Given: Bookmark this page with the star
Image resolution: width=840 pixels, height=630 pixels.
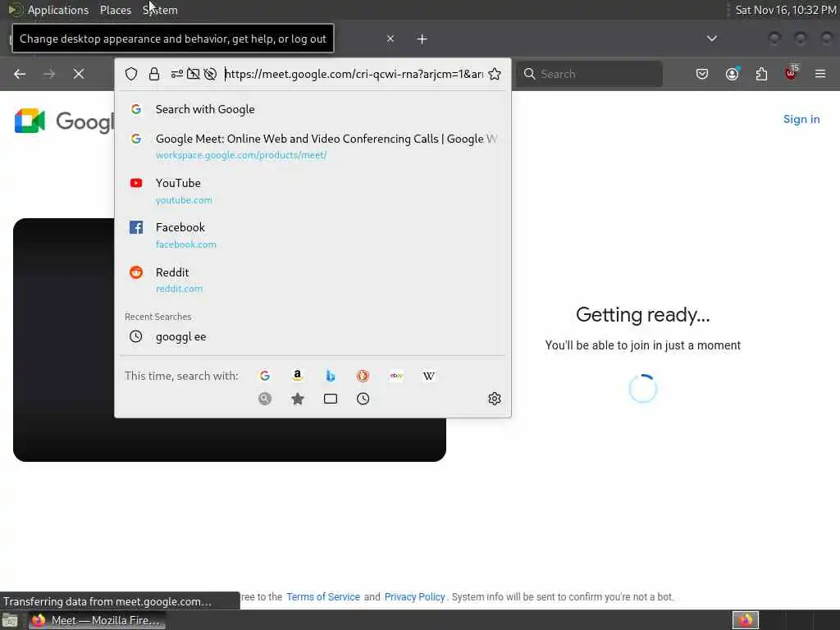Looking at the screenshot, I should [495, 74].
